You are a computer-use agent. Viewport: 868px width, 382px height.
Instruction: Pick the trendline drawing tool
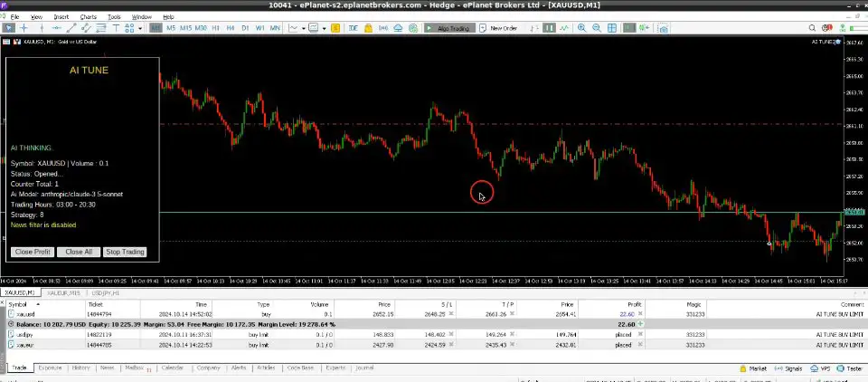[x=69, y=28]
